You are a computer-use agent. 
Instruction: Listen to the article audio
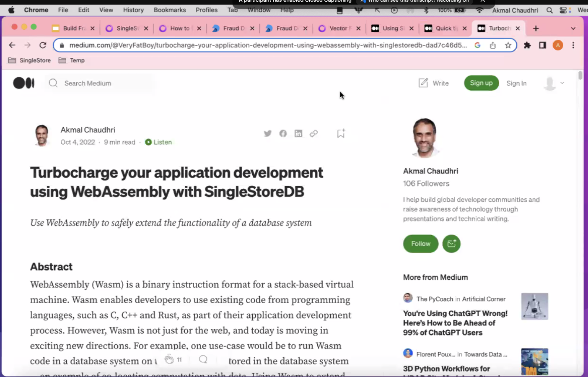click(158, 142)
